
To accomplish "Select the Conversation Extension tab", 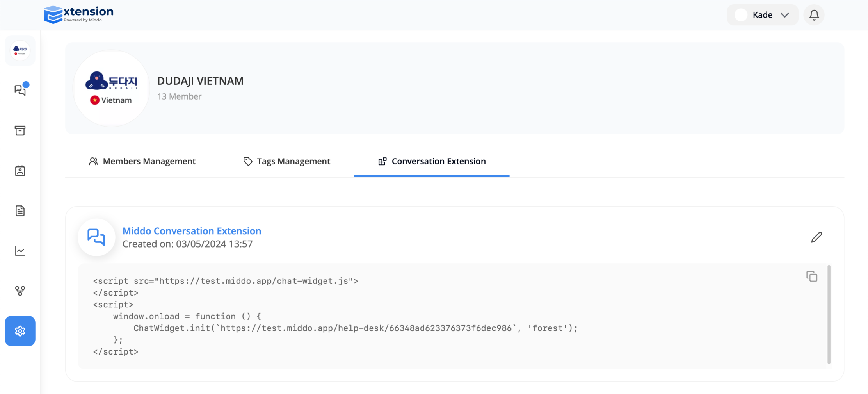I will point(432,161).
